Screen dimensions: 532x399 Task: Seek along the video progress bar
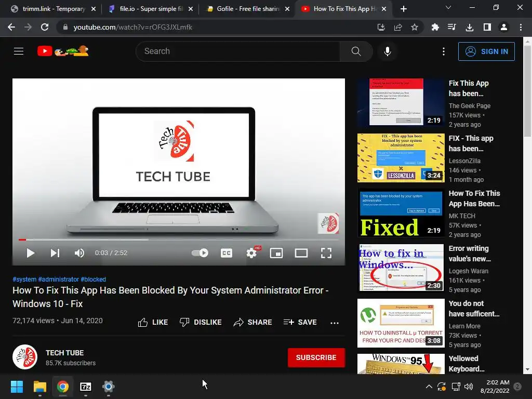coord(179,240)
